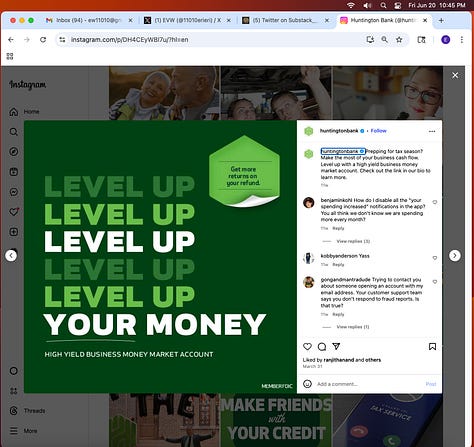The image size is (474, 447).
Task: Expand view replies (3) under benjaminkohl
Action: click(353, 241)
